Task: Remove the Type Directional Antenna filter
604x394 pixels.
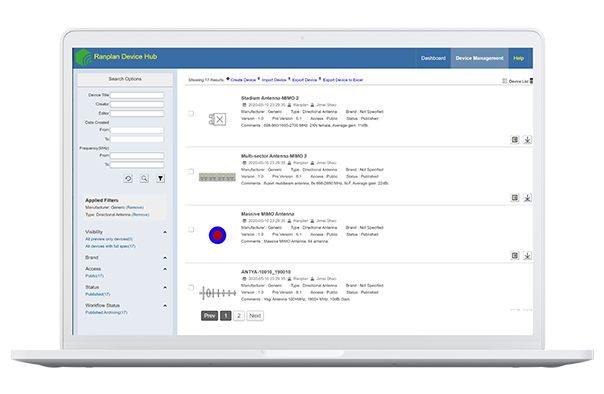Action: (141, 215)
